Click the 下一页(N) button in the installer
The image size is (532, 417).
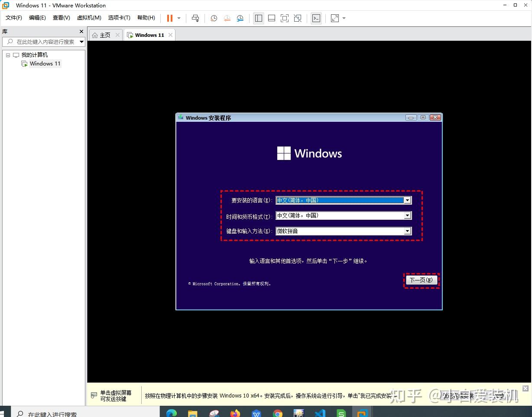[421, 280]
